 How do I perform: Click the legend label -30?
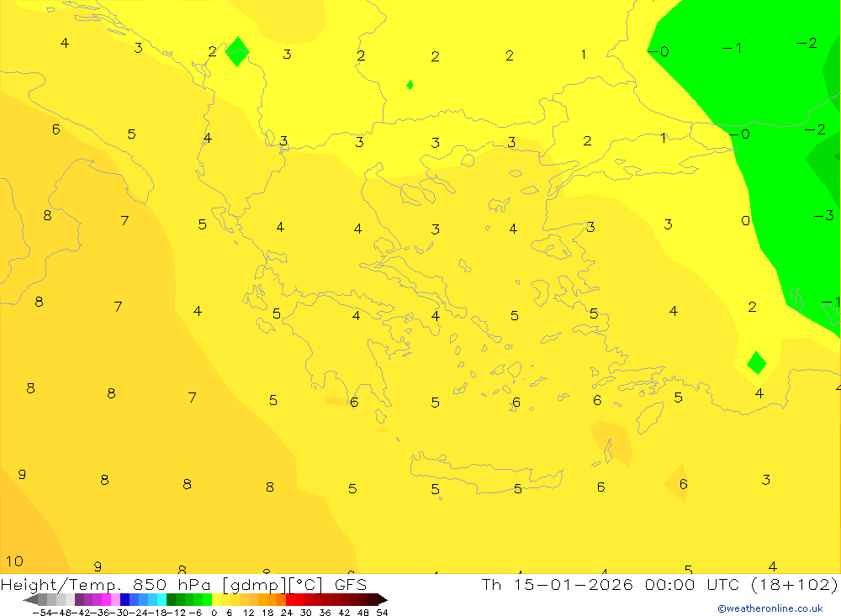(x=119, y=613)
